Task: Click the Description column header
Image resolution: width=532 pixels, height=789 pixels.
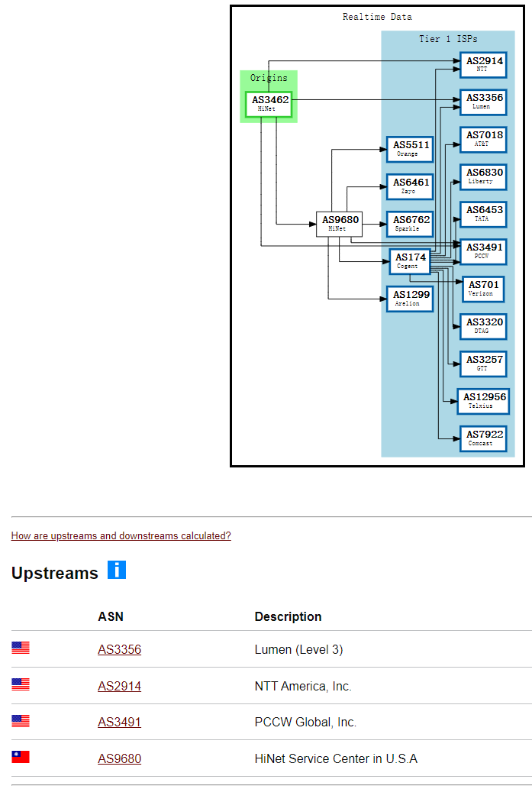Action: tap(288, 616)
